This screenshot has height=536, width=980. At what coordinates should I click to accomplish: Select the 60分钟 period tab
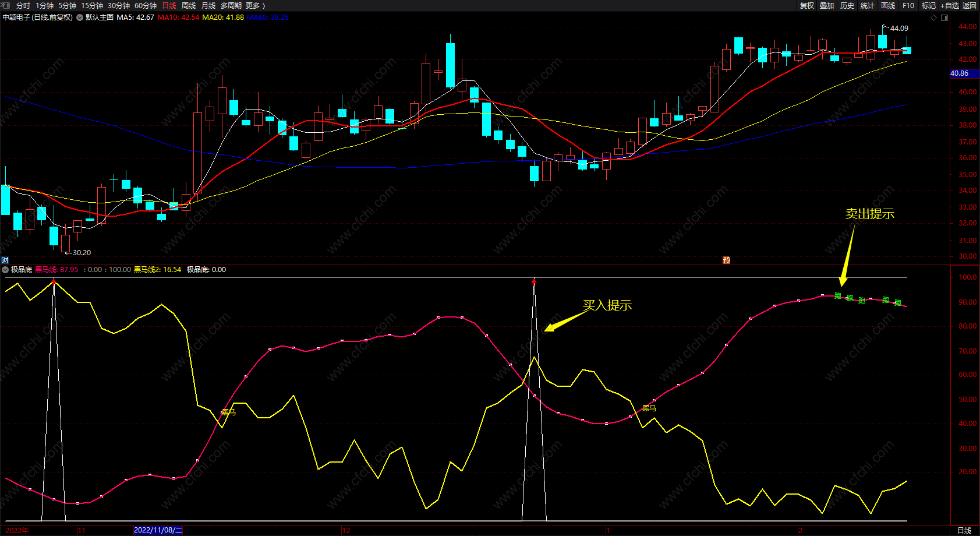(x=146, y=5)
